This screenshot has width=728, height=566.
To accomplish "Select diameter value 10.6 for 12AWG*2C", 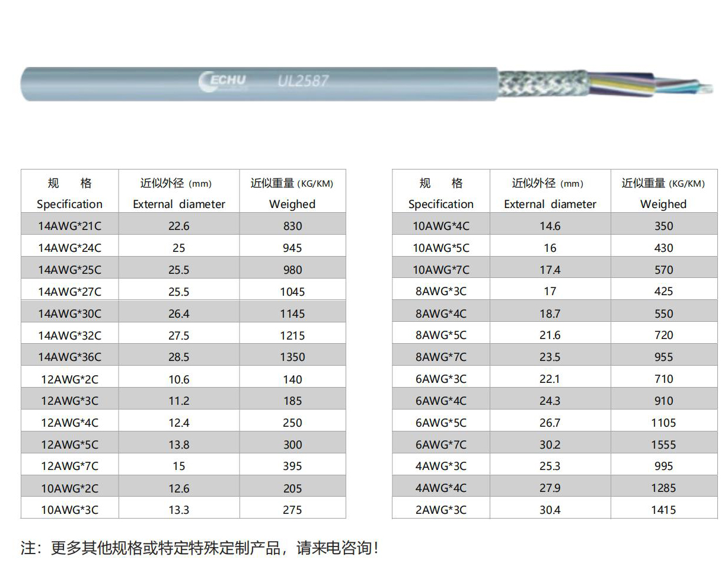I will tap(179, 379).
